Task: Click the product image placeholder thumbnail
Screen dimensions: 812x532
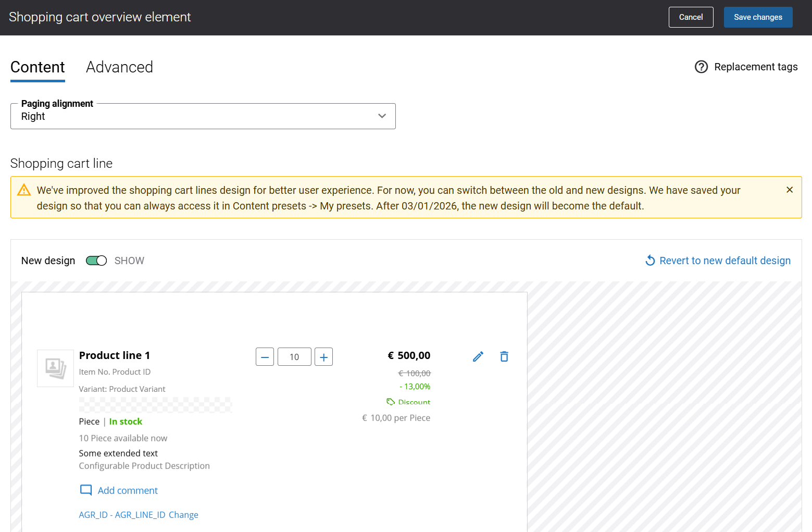Action: tap(55, 368)
